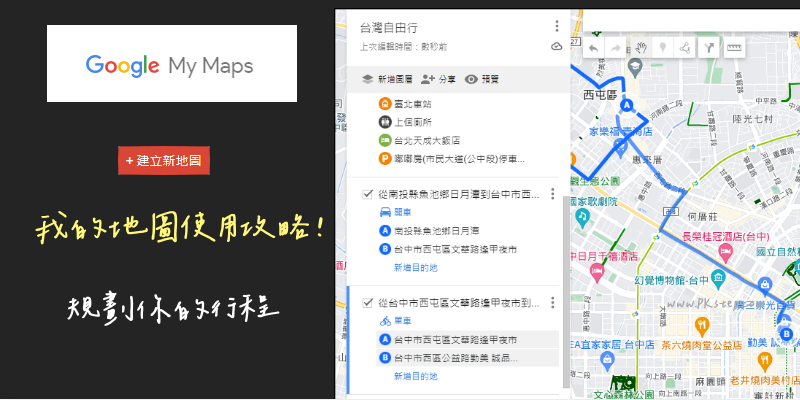Select the draw line tool
The width and height of the screenshot is (800, 400).
(685, 48)
